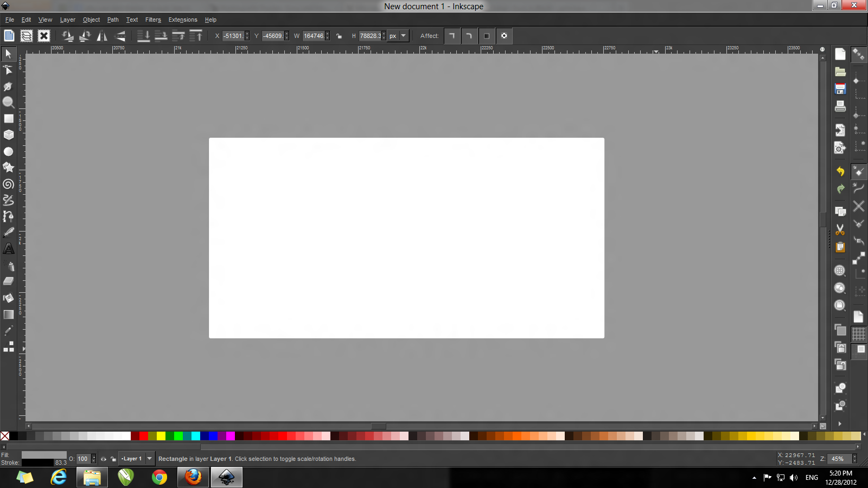Click the Deselect all toolbar button
This screenshot has width=868, height=488.
point(44,36)
